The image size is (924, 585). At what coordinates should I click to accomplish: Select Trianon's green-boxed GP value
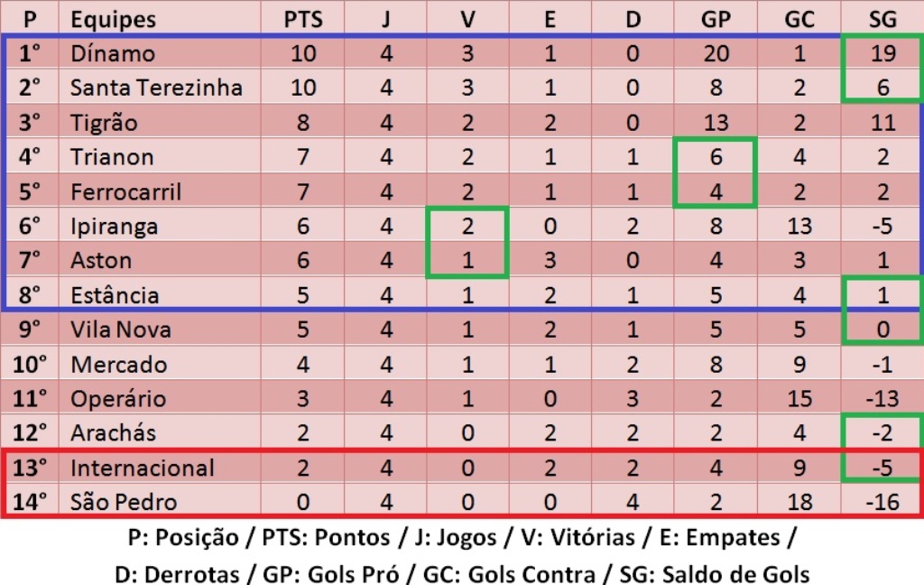716,157
